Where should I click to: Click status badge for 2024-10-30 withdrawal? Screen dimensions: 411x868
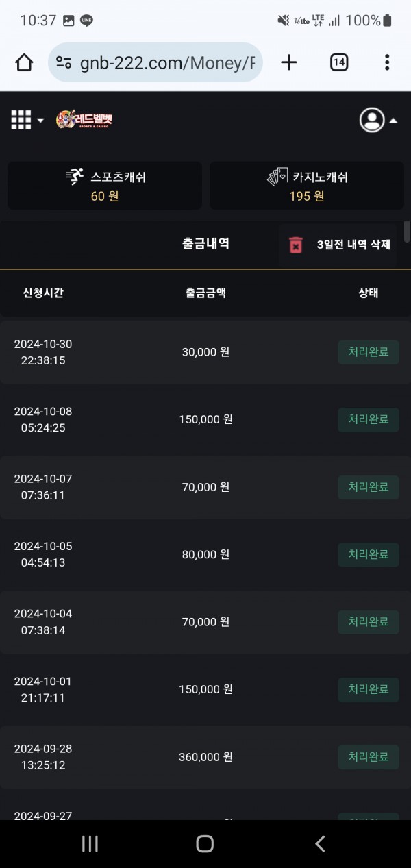click(x=368, y=352)
